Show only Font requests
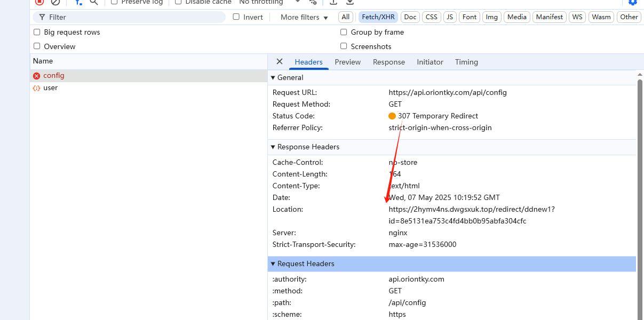The height and width of the screenshot is (320, 644). [470, 17]
